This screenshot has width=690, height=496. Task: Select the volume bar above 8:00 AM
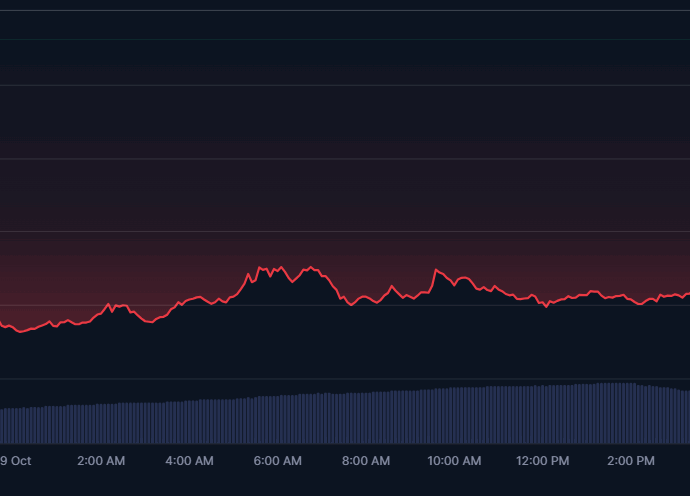366,418
